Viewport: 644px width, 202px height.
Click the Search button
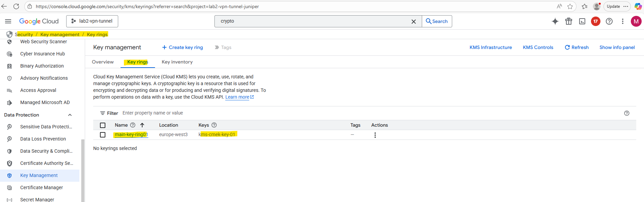pos(437,21)
